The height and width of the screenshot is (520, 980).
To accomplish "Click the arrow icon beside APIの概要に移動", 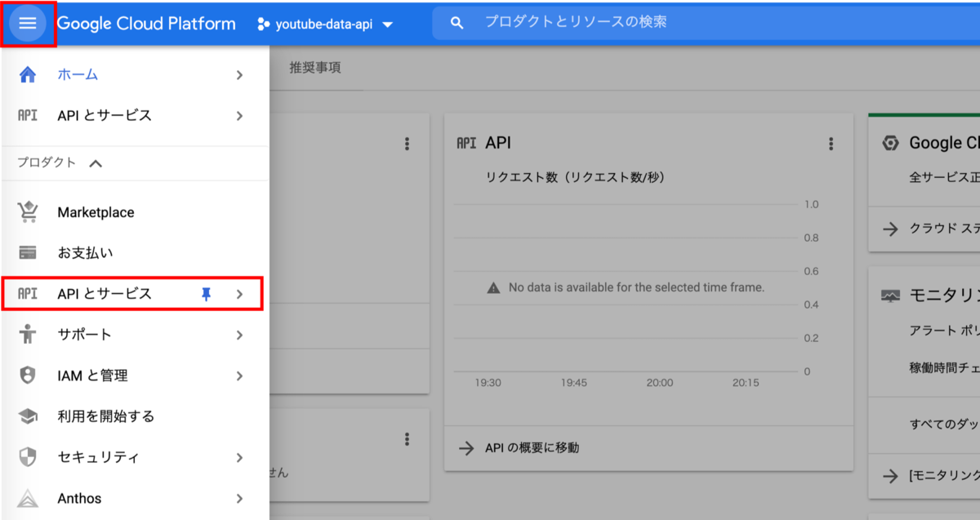I will pyautogui.click(x=466, y=447).
